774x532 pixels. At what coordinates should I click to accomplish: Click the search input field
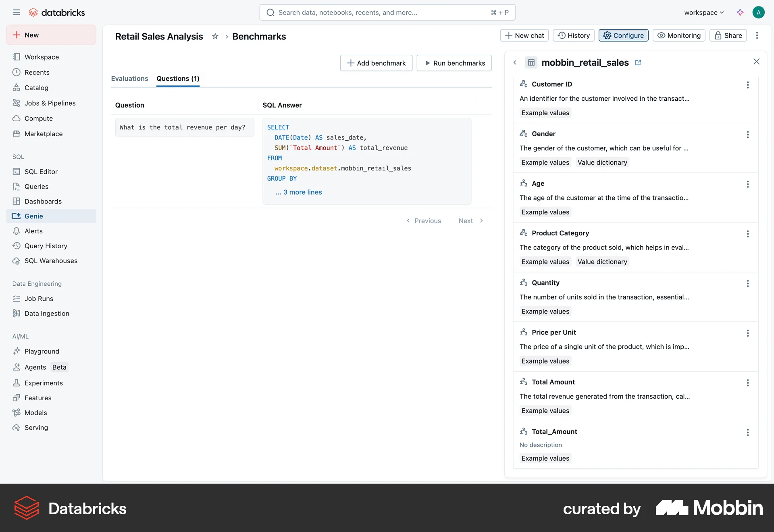[x=387, y=12]
